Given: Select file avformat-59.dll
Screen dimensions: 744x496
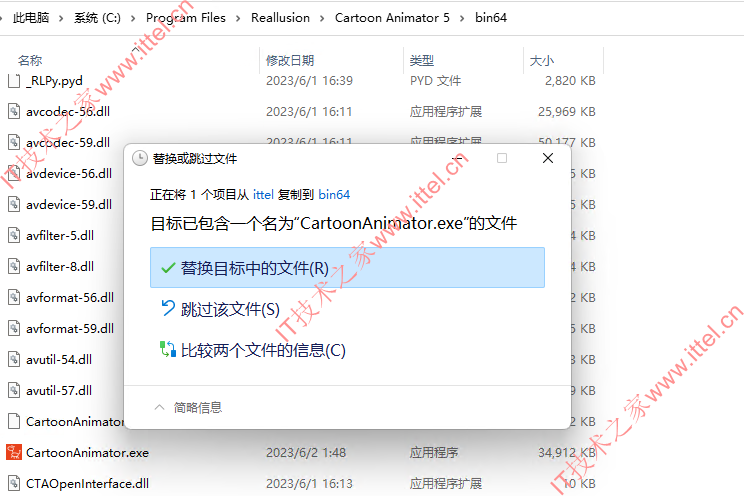Looking at the screenshot, I should 70,328.
